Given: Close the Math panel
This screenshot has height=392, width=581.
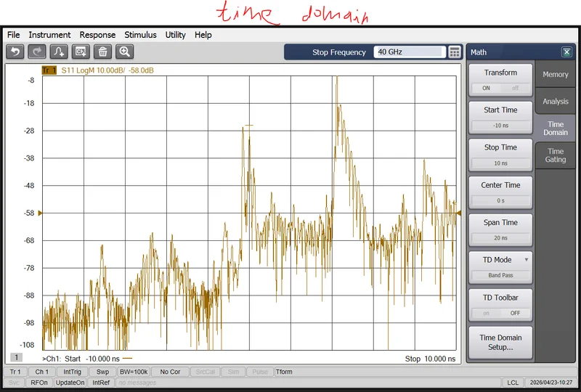Looking at the screenshot, I should click(x=566, y=52).
